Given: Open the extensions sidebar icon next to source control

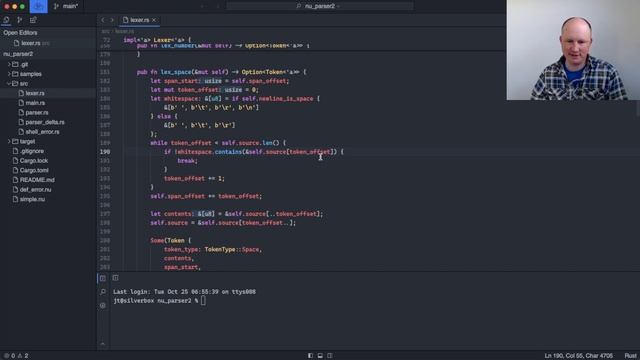Looking at the screenshot, I should coord(33,20).
